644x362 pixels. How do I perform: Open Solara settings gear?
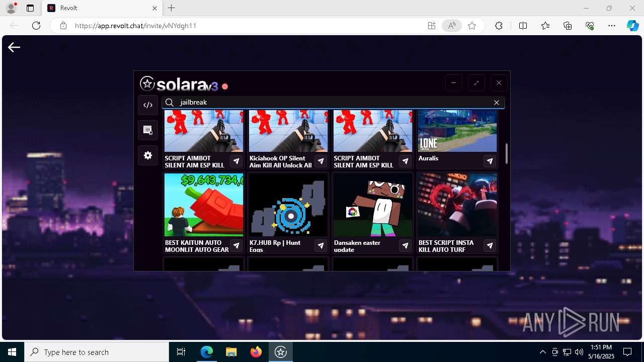point(148,155)
